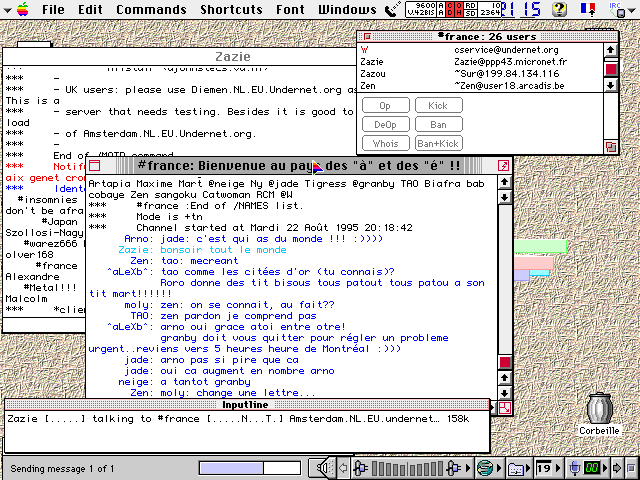The image size is (640, 480).
Task: Click red scroll thumb in #france chat
Action: click(x=505, y=362)
